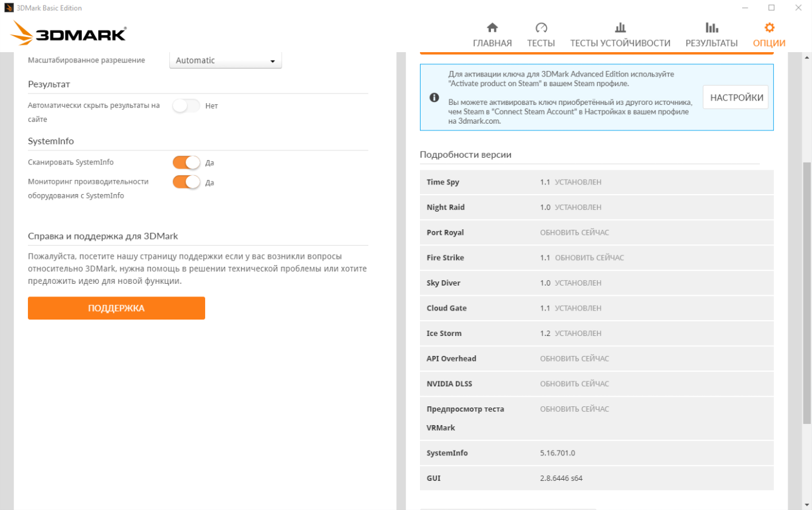Toggle automatic hiding of results on site
Image resolution: width=812 pixels, height=510 pixels.
click(x=186, y=106)
